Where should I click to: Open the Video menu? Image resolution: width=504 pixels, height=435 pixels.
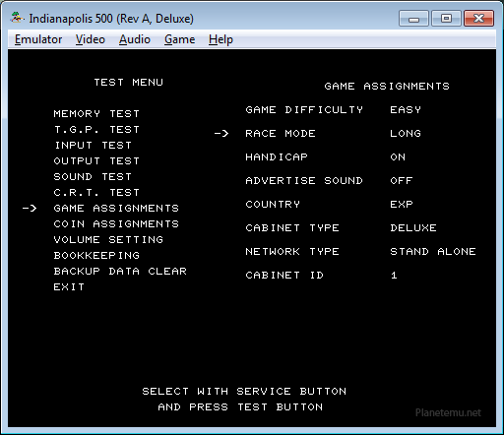[91, 39]
